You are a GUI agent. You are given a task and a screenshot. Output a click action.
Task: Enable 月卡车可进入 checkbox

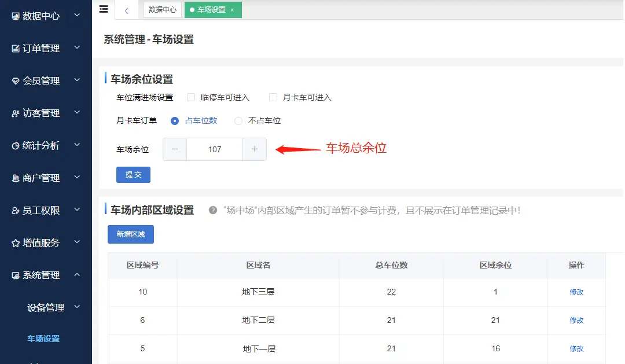pos(273,97)
